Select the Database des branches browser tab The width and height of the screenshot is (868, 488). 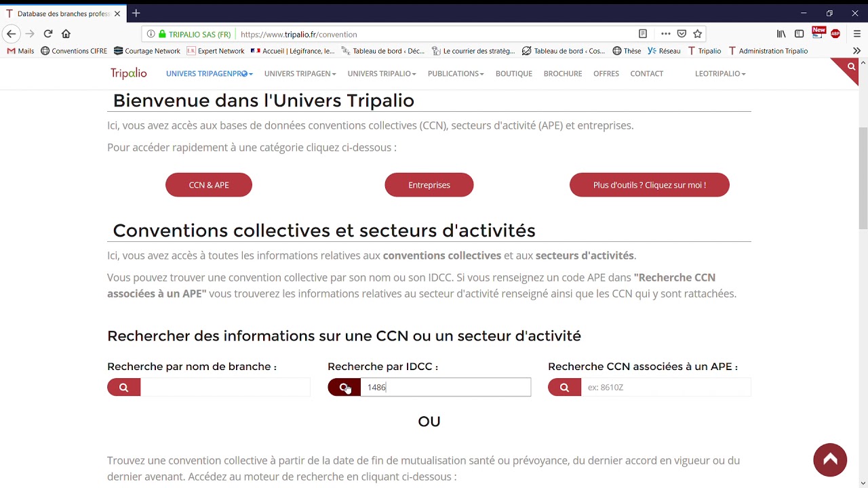click(x=63, y=14)
